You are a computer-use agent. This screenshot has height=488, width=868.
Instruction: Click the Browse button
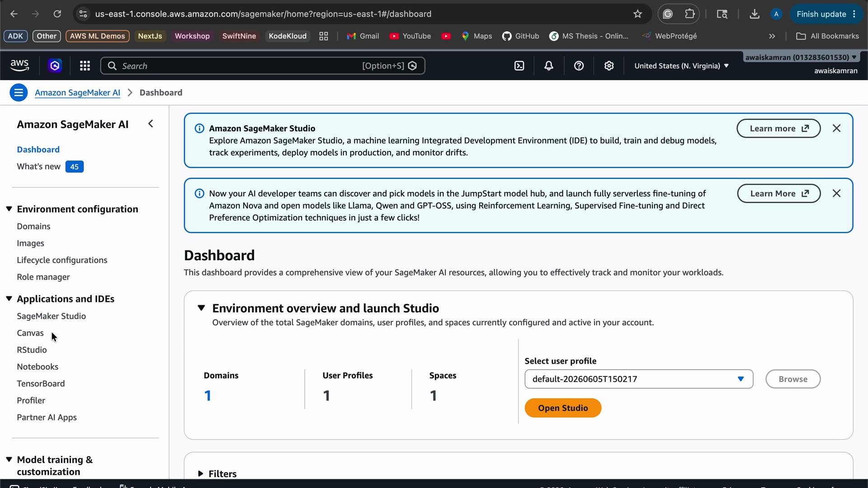[793, 379]
